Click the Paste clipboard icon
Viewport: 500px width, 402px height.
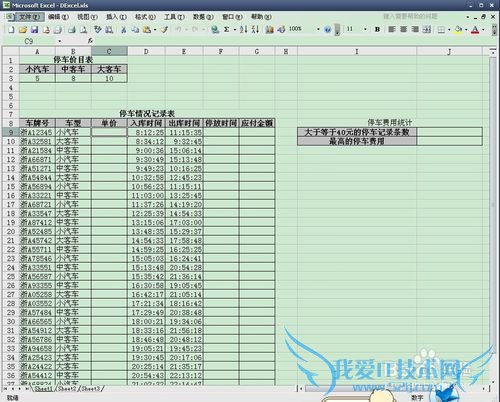click(x=147, y=30)
